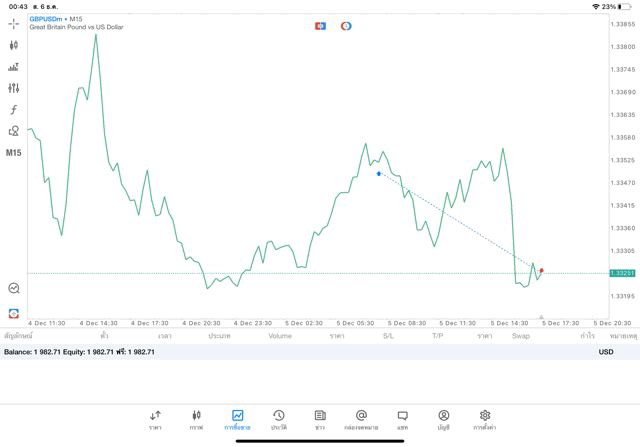Switch to the กราฟ chart tab
The height and width of the screenshot is (447, 640).
(196, 420)
